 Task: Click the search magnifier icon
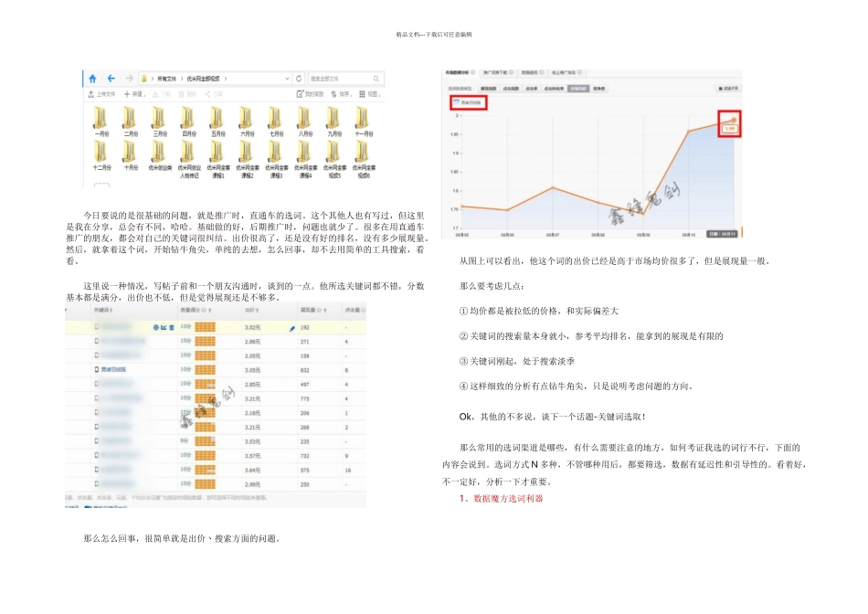pos(376,79)
